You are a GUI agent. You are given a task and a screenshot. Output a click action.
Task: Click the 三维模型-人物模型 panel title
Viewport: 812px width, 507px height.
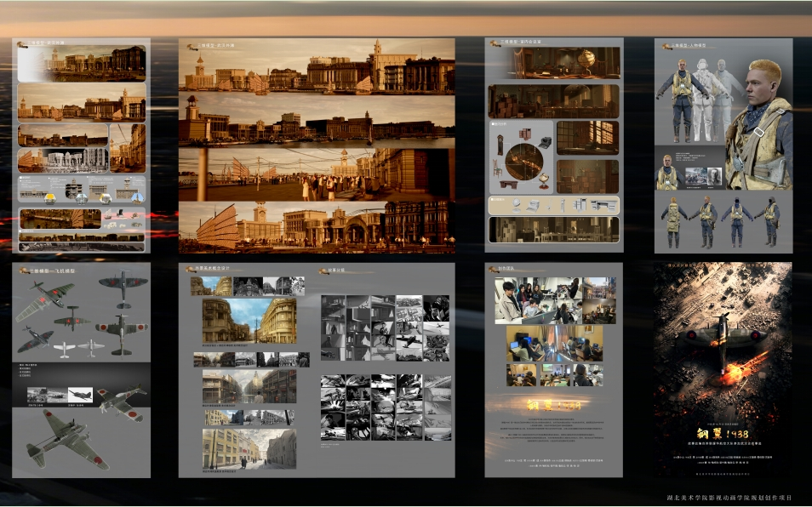pyautogui.click(x=689, y=46)
